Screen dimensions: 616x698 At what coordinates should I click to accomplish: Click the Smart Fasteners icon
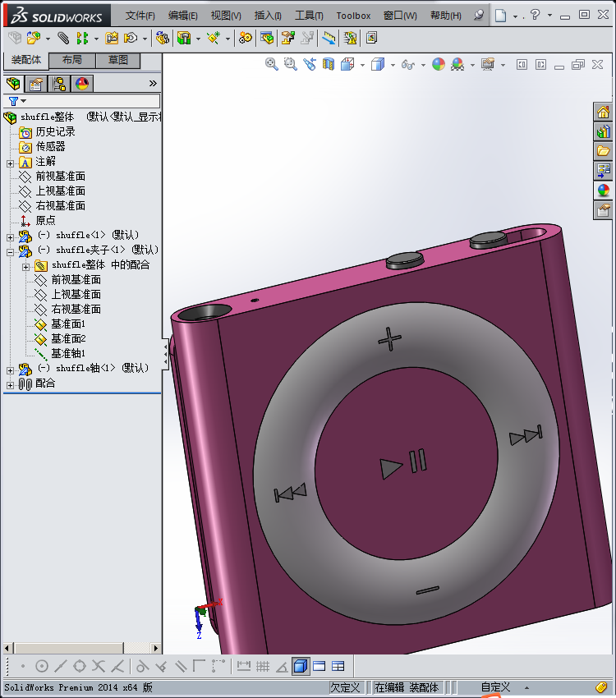(x=112, y=38)
